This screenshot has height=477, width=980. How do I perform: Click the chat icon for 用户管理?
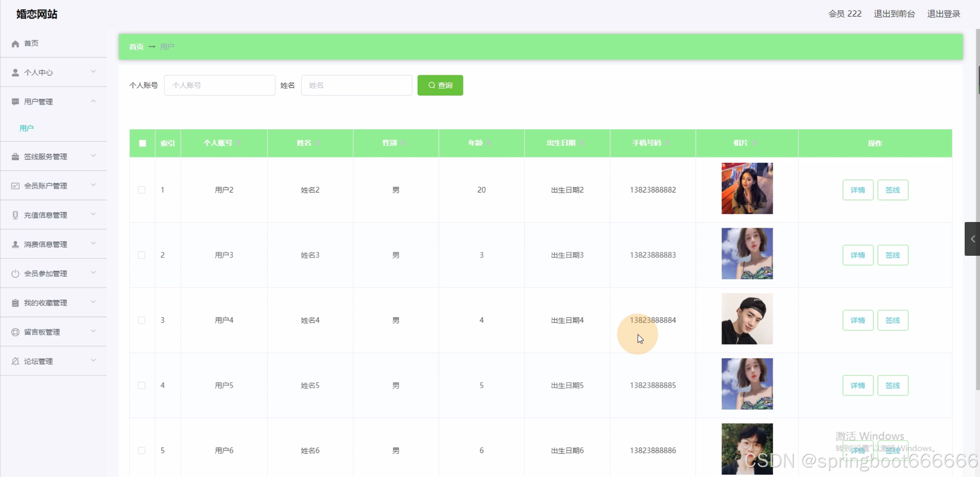coord(15,102)
